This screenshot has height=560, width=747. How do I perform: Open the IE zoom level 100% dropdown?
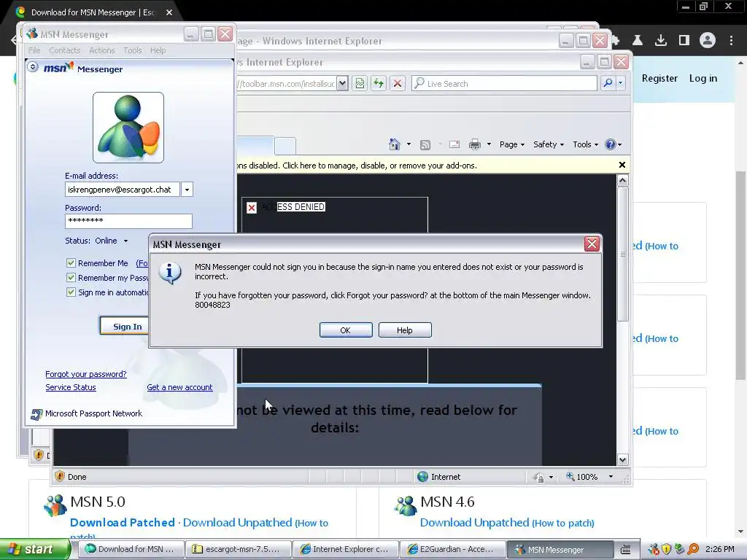pyautogui.click(x=611, y=477)
